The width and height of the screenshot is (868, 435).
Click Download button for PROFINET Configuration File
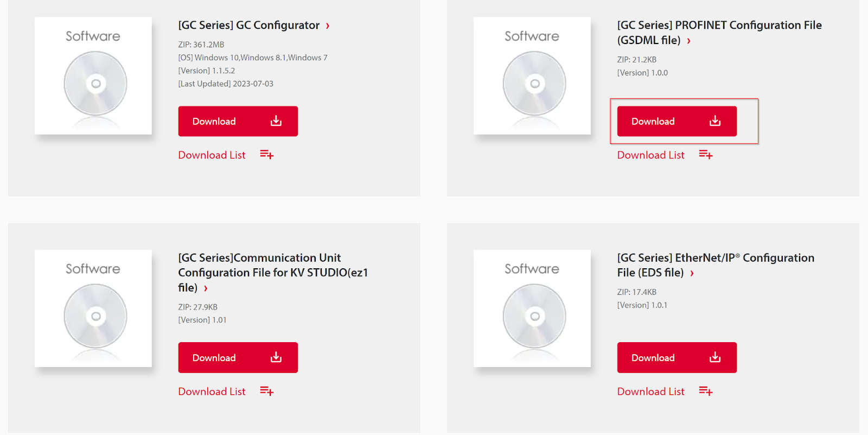pyautogui.click(x=676, y=121)
